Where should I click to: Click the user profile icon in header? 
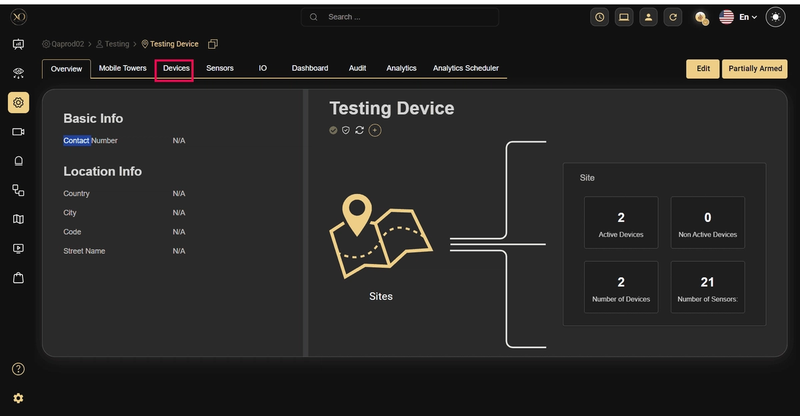(648, 17)
